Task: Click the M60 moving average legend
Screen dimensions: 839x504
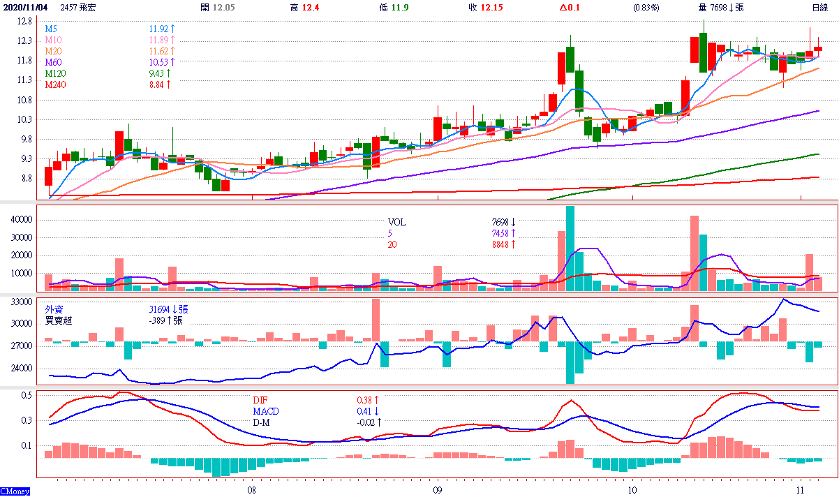Action: pyautogui.click(x=53, y=63)
